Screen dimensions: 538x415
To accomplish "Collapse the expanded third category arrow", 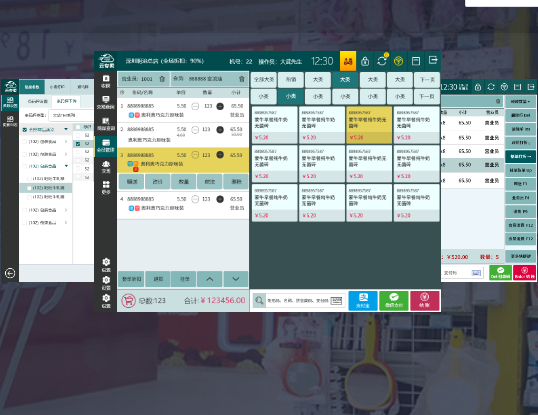I will click(x=66, y=166).
